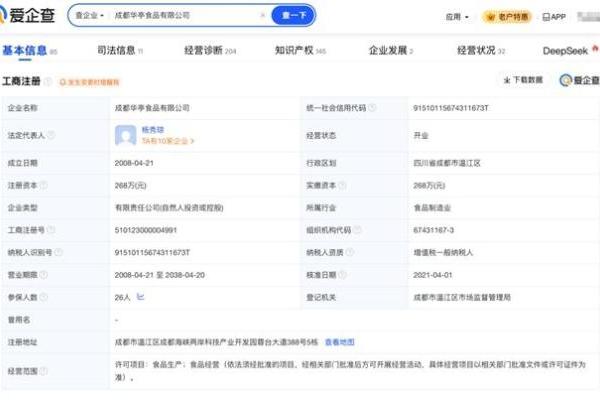Click the 下载数据 download button
This screenshot has height=400, width=600.
tap(523, 80)
